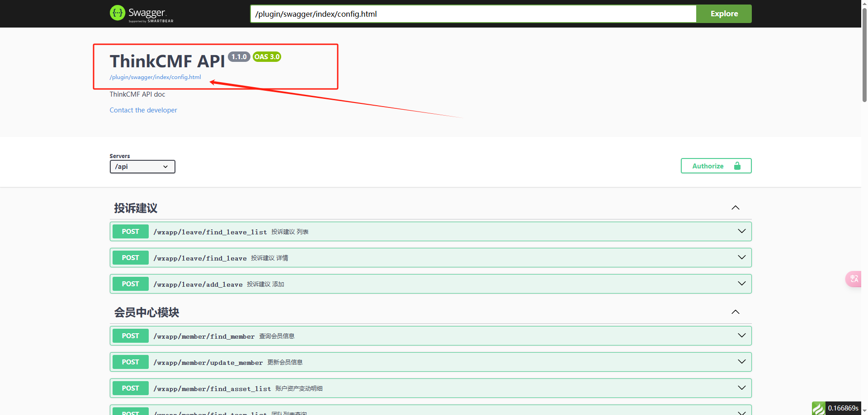Image resolution: width=868 pixels, height=415 pixels.
Task: Click the Swagger logo icon
Action: click(x=118, y=13)
